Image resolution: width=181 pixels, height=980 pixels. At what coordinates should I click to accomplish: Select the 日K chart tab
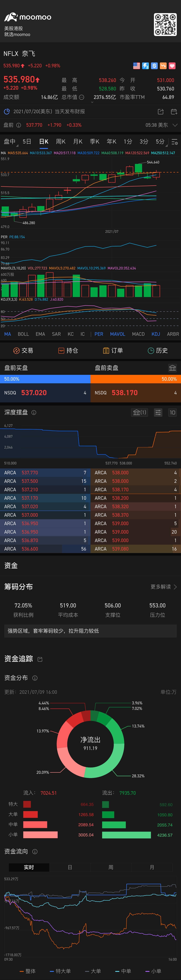coord(44,142)
